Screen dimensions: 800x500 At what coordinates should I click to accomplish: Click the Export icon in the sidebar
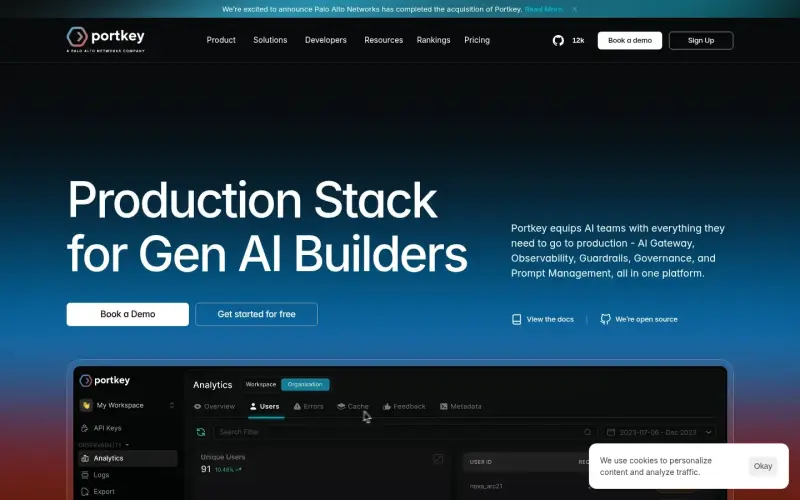85,491
